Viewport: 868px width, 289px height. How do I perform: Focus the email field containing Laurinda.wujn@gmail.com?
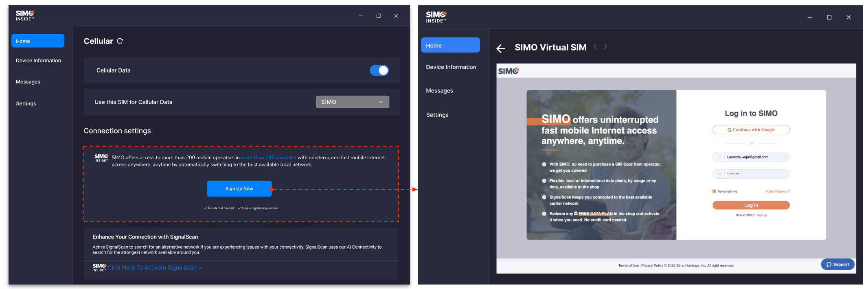pyautogui.click(x=751, y=157)
